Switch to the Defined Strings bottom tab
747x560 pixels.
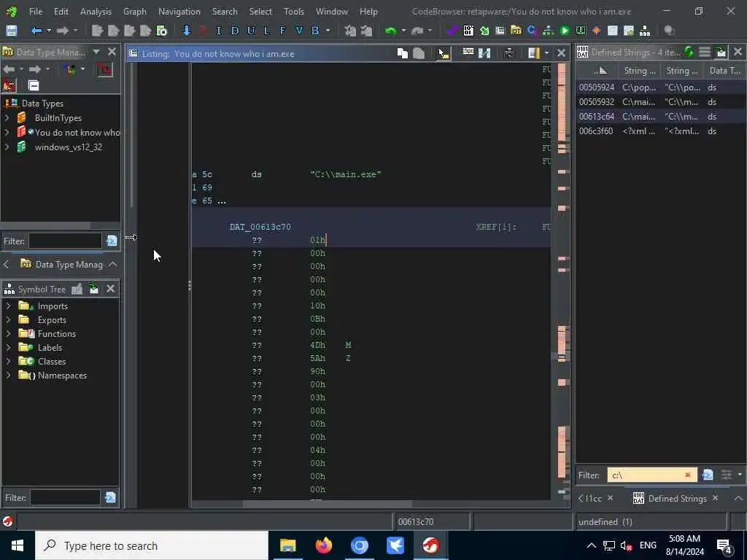tap(676, 499)
